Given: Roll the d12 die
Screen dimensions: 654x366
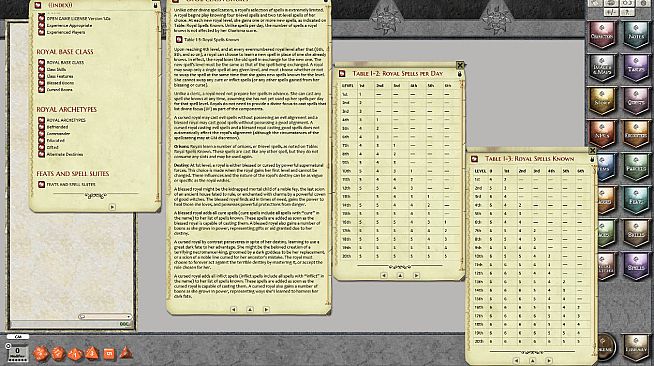Looking at the screenshot, I should coord(58,353).
